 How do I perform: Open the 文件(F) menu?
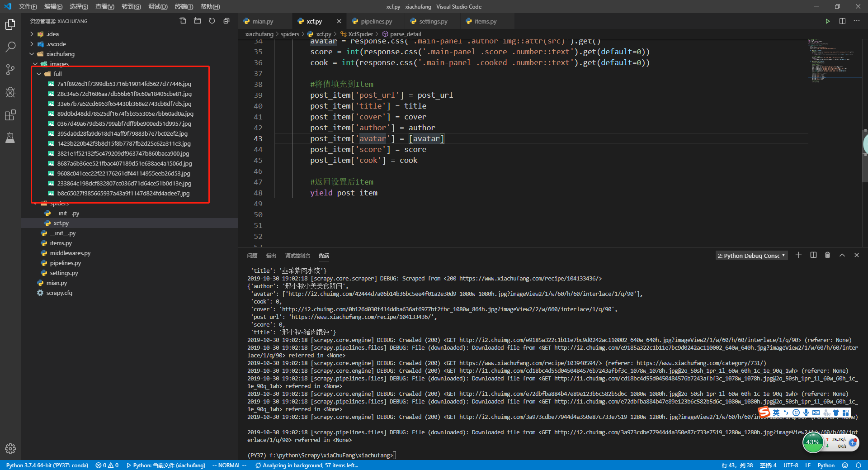(28, 6)
